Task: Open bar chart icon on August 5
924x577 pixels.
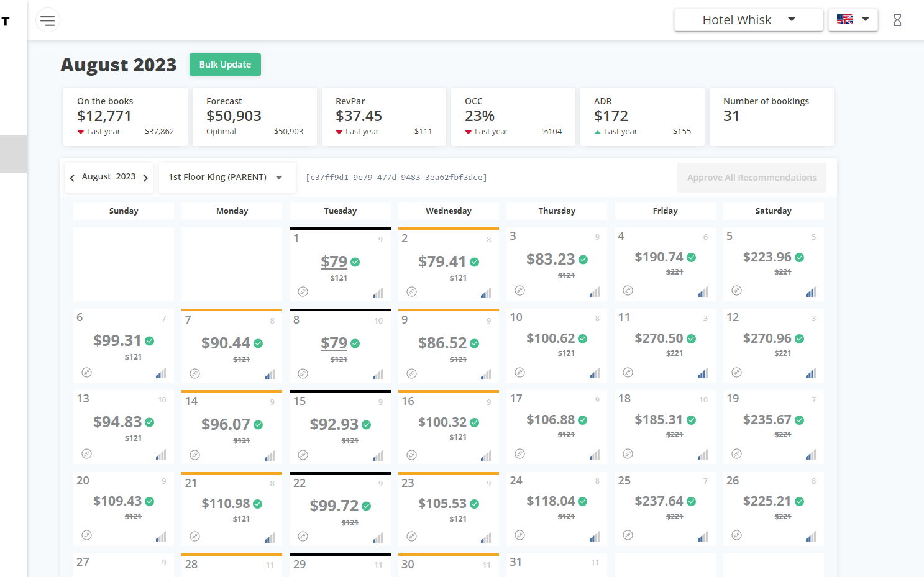Action: 811,292
